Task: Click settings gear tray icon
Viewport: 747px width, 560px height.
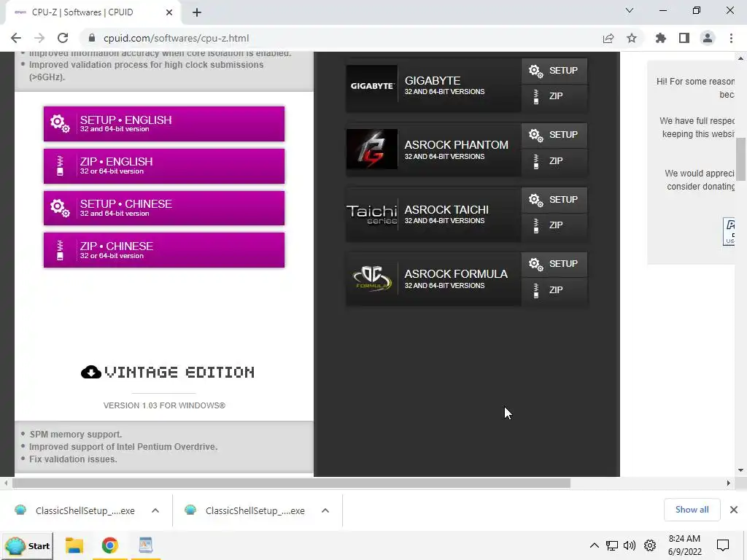Action: [650, 545]
